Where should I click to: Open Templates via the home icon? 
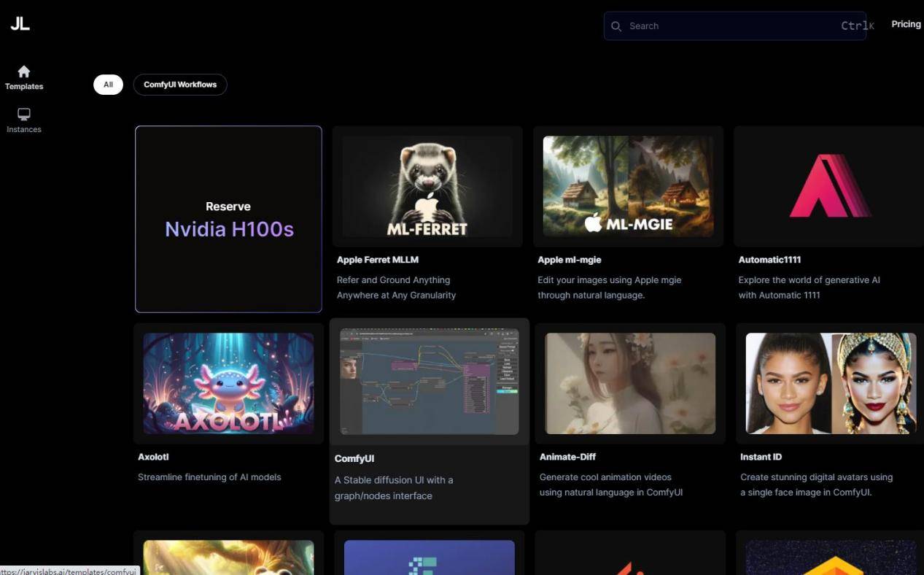pos(24,72)
